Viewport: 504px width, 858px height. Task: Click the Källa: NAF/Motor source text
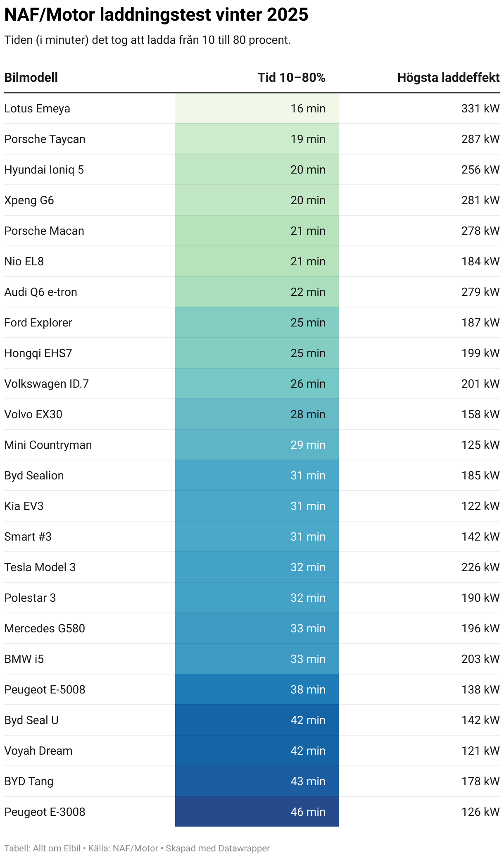pos(123,848)
